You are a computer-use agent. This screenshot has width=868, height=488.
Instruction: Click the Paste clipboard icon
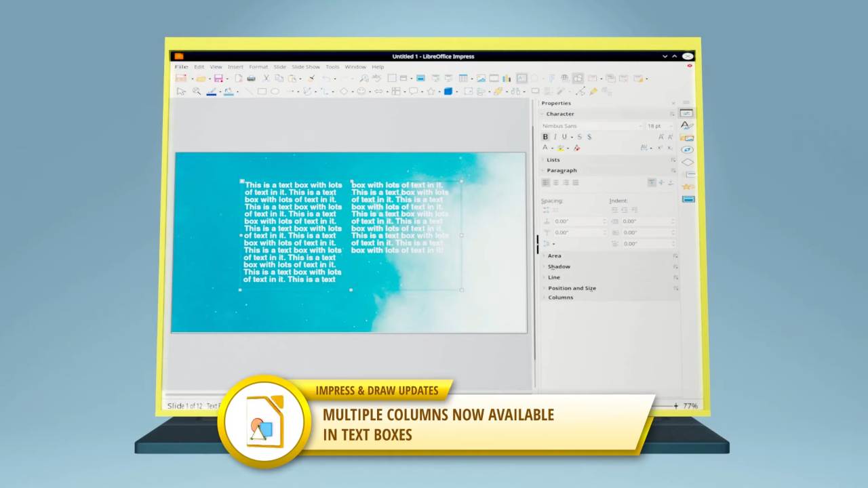pyautogui.click(x=292, y=78)
